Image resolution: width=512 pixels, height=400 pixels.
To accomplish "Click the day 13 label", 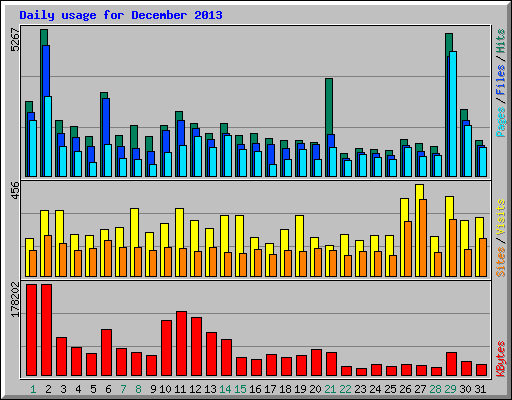I will click(210, 389).
